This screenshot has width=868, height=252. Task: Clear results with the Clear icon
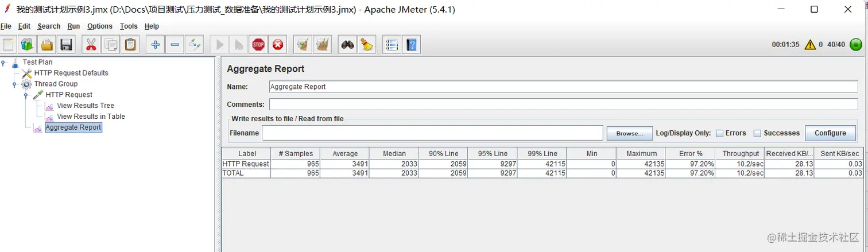coord(303,44)
